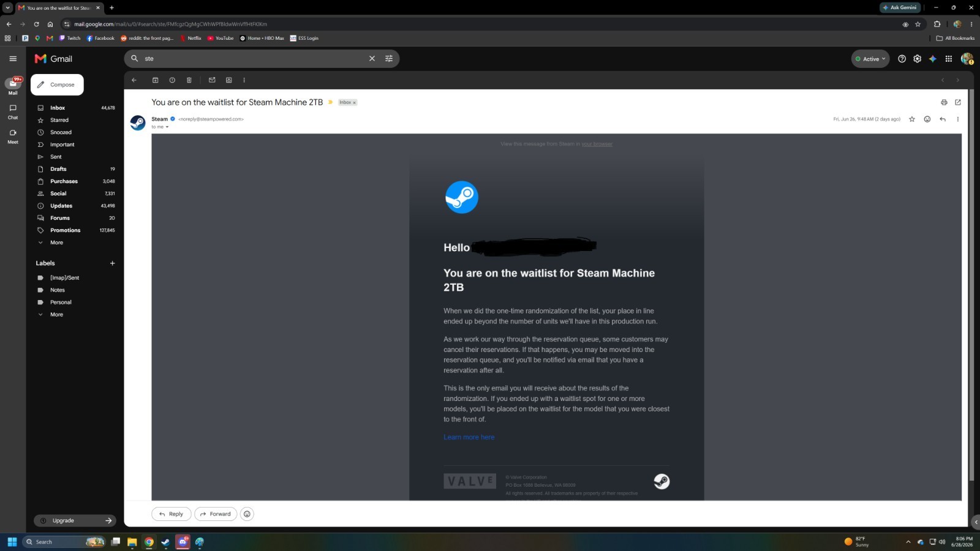Add an emoji reaction in message header

[927, 119]
